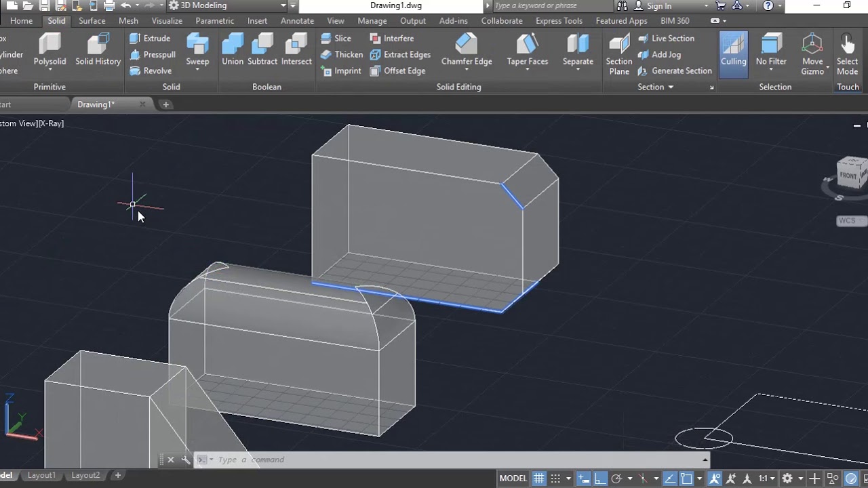Screen dimensions: 868x488
Task: Apply the Union boolean tool
Action: pyautogui.click(x=233, y=50)
